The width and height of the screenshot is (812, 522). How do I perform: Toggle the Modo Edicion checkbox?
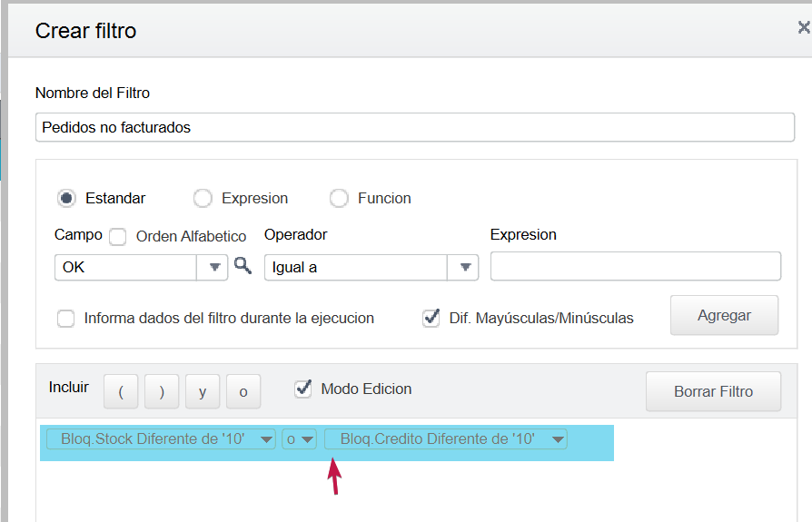(303, 389)
